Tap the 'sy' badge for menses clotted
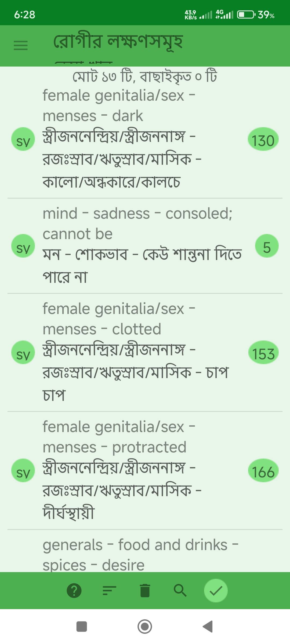The width and height of the screenshot is (290, 644). click(23, 352)
